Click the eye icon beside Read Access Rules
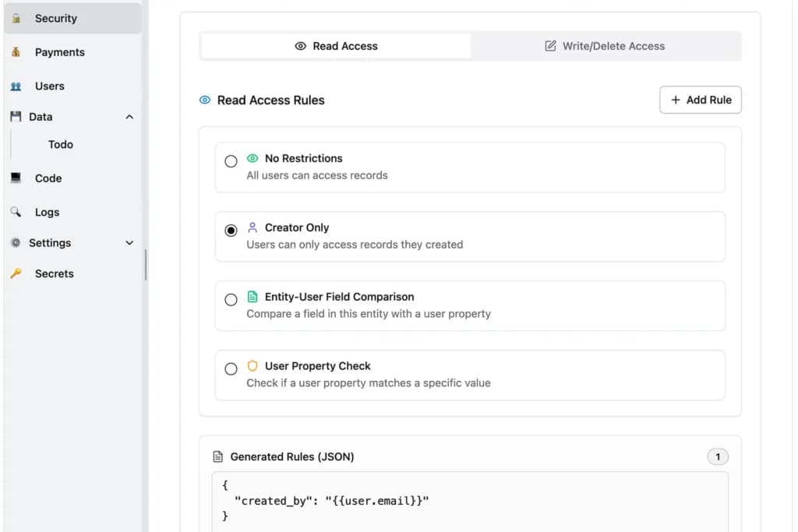Screen dimensions: 798x532 205,100
